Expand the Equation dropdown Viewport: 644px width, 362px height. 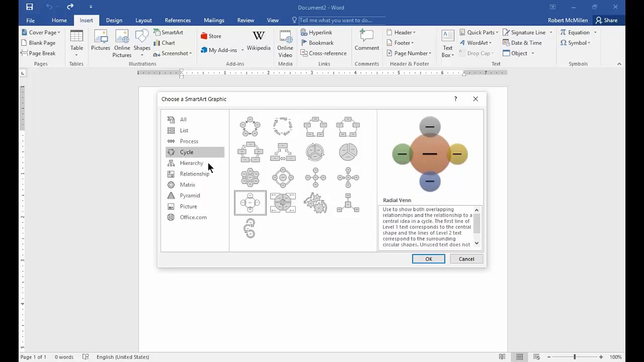(x=579, y=32)
